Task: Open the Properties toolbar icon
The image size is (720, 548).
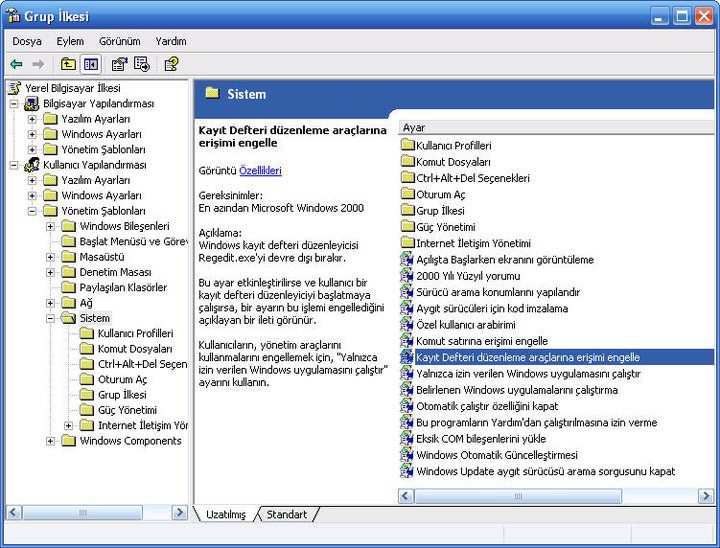Action: point(119,64)
